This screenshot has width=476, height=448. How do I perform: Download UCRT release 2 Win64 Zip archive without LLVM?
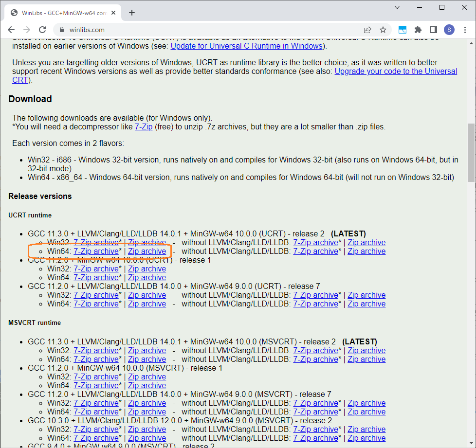(366, 251)
